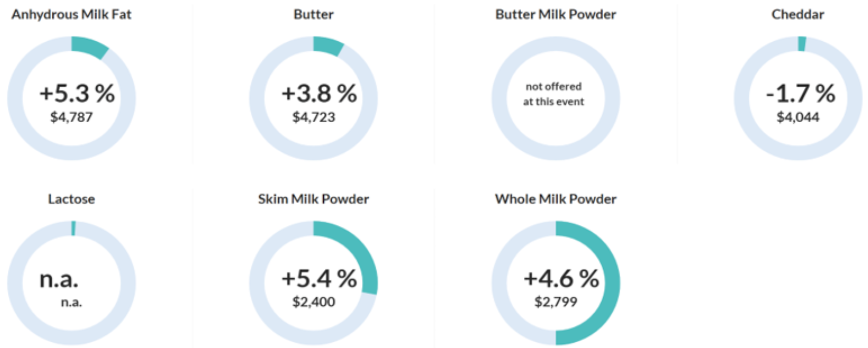The image size is (868, 348).
Task: Click the Cheddar product heading
Action: pos(797,15)
